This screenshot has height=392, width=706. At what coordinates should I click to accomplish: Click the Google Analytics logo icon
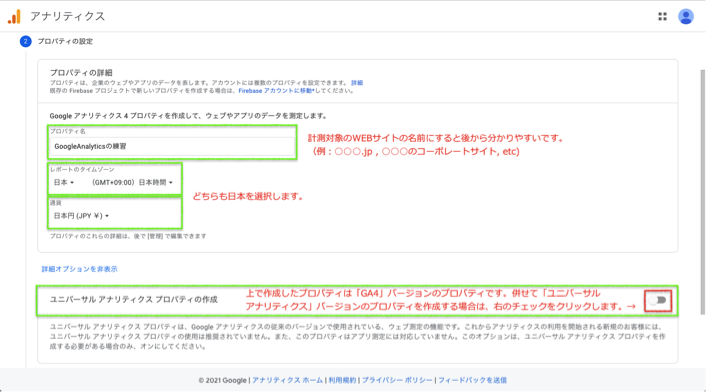14,17
